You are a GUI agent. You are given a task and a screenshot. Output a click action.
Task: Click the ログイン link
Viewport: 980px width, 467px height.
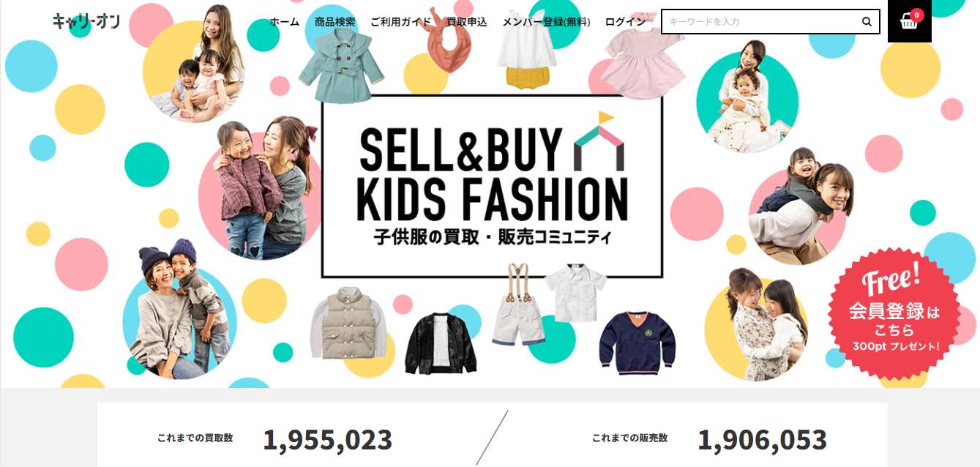pos(625,22)
